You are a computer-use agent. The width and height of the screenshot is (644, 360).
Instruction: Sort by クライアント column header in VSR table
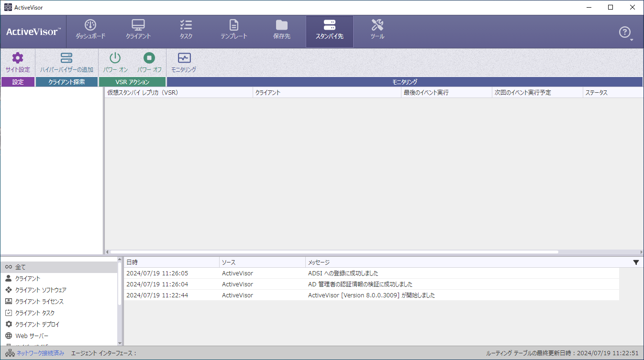(x=327, y=93)
